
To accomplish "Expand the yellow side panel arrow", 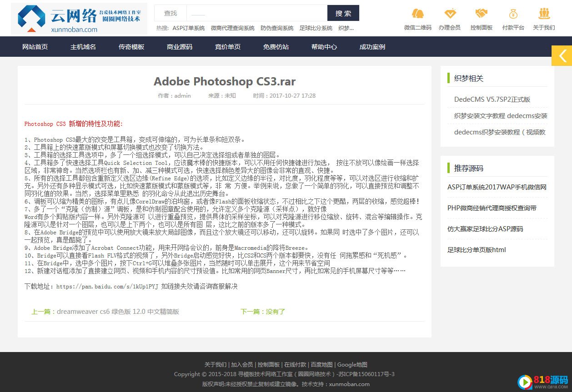I will [x=562, y=55].
